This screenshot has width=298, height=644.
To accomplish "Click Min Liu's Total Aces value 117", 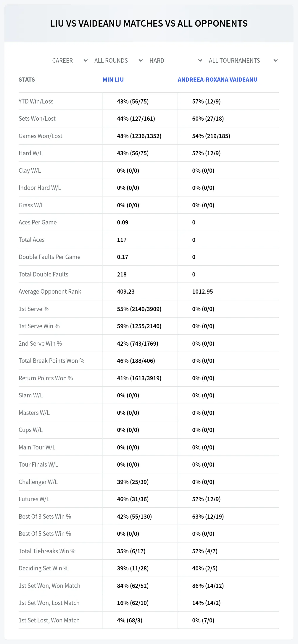I will [x=122, y=240].
